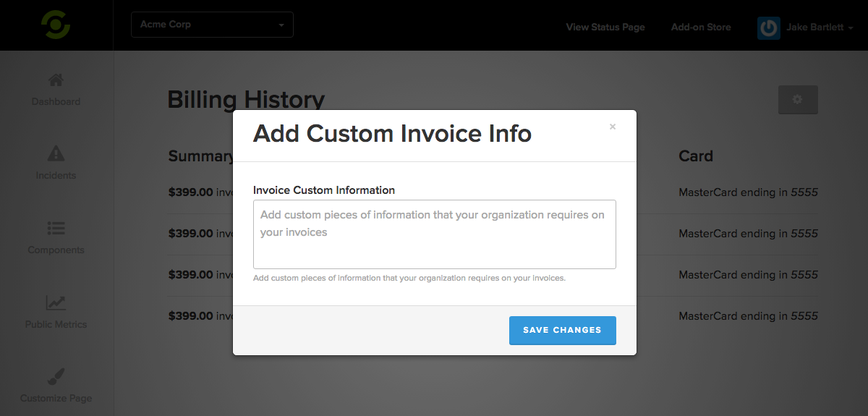Click the Dashboard home icon
This screenshot has height=416, width=868.
pos(56,80)
